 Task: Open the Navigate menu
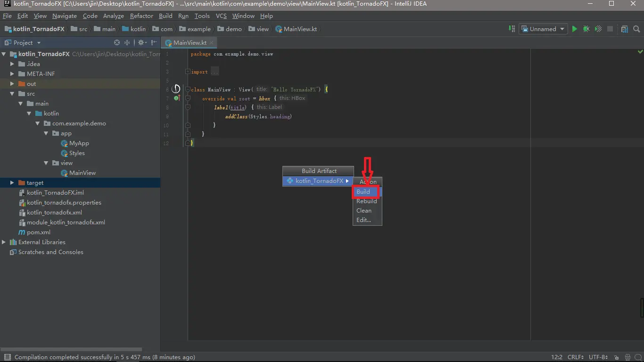coord(65,16)
